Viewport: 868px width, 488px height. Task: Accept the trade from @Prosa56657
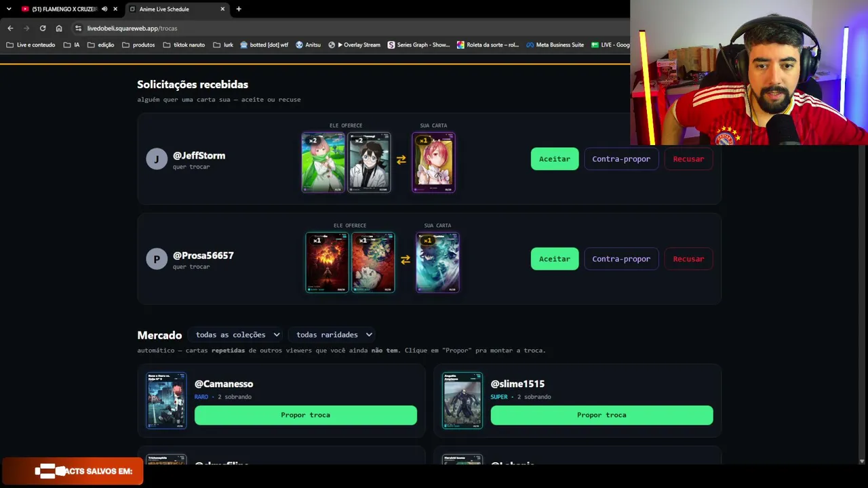coord(555,259)
